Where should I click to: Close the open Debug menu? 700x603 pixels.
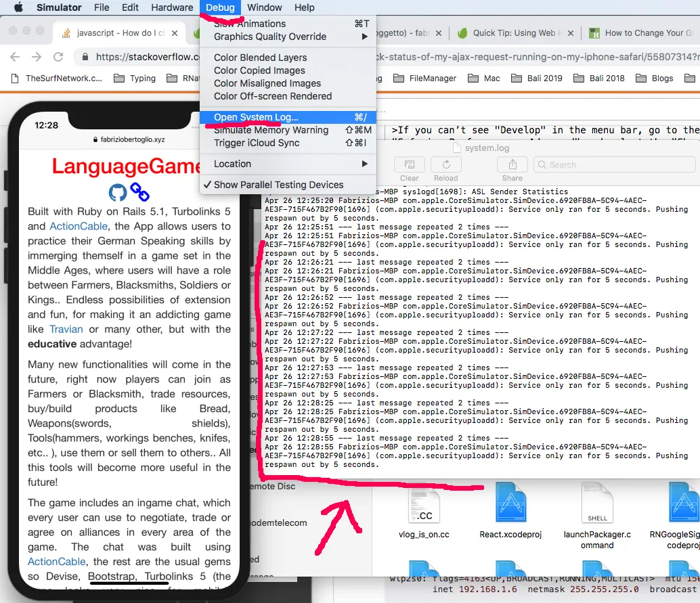coord(220,7)
